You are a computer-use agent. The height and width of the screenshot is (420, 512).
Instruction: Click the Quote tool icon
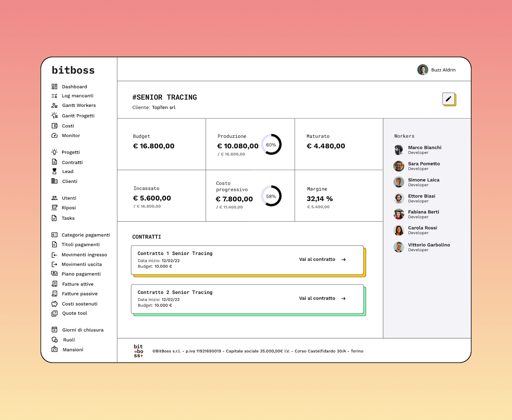point(54,313)
